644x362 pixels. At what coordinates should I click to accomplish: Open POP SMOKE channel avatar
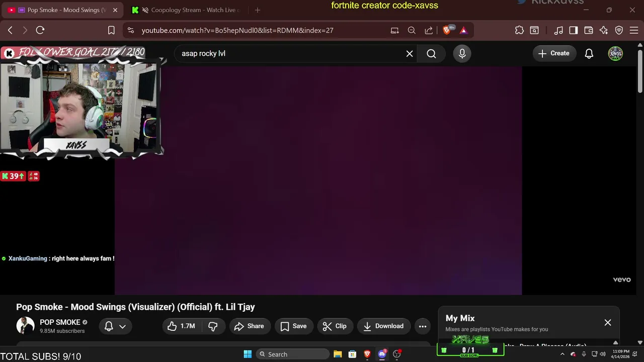[25, 326]
